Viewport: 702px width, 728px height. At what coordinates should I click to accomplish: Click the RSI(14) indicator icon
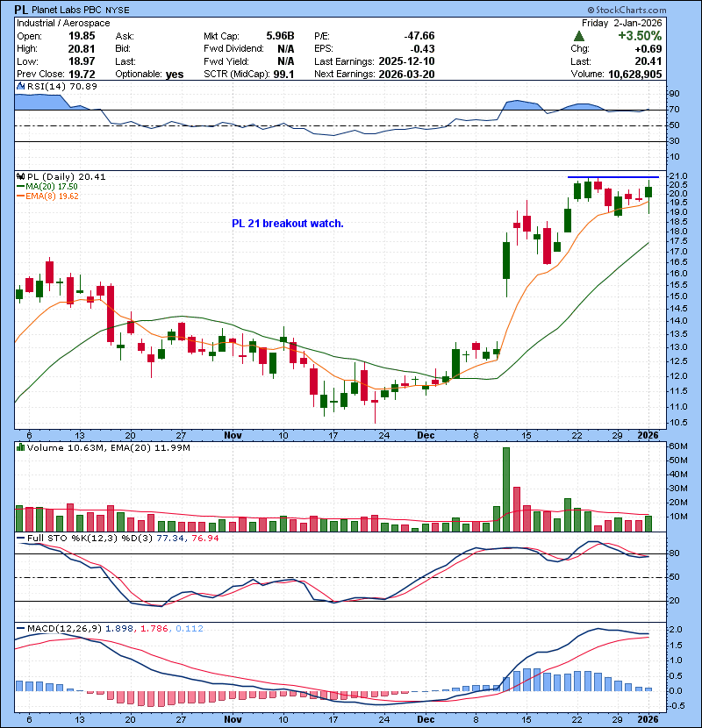point(20,86)
